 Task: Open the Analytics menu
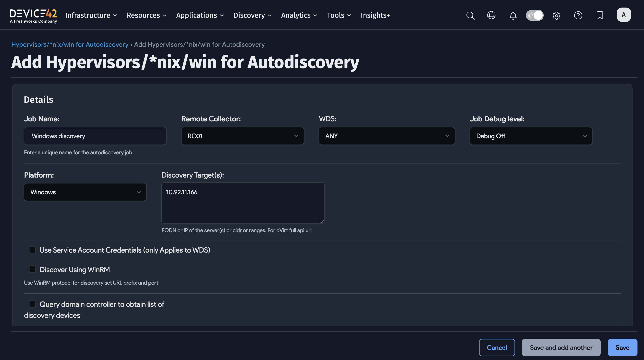tap(299, 15)
